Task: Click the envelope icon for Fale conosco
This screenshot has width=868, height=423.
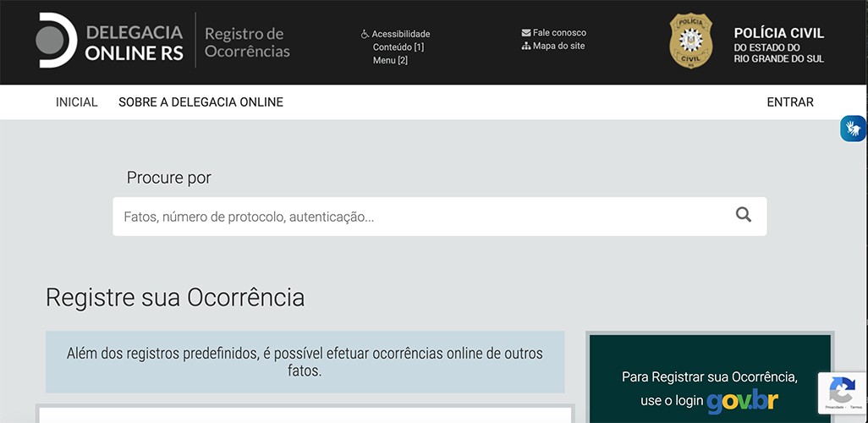Action: (x=526, y=33)
